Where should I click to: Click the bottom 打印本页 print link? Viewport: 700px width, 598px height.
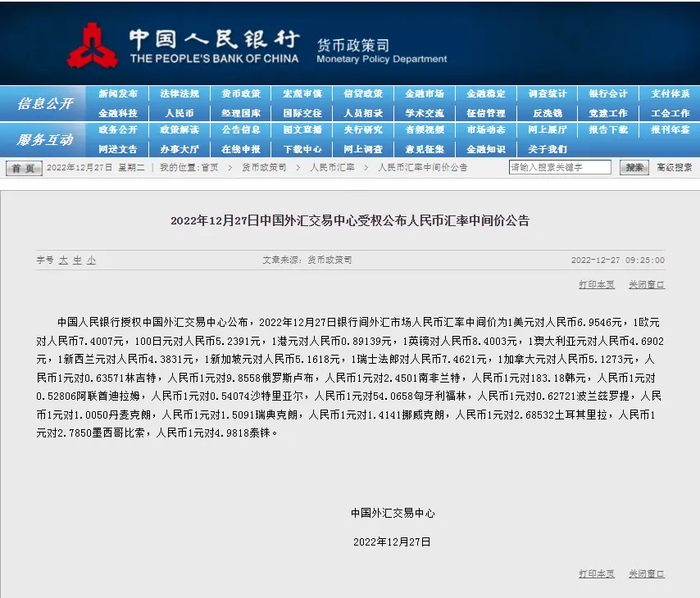coord(596,573)
